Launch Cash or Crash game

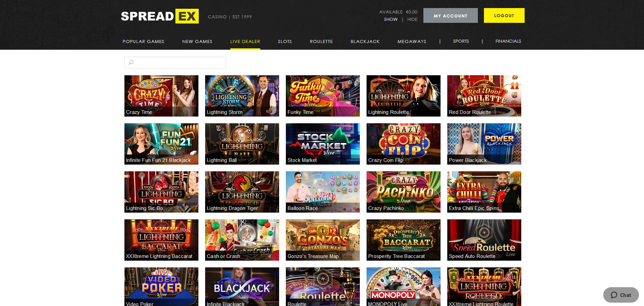coord(242,240)
